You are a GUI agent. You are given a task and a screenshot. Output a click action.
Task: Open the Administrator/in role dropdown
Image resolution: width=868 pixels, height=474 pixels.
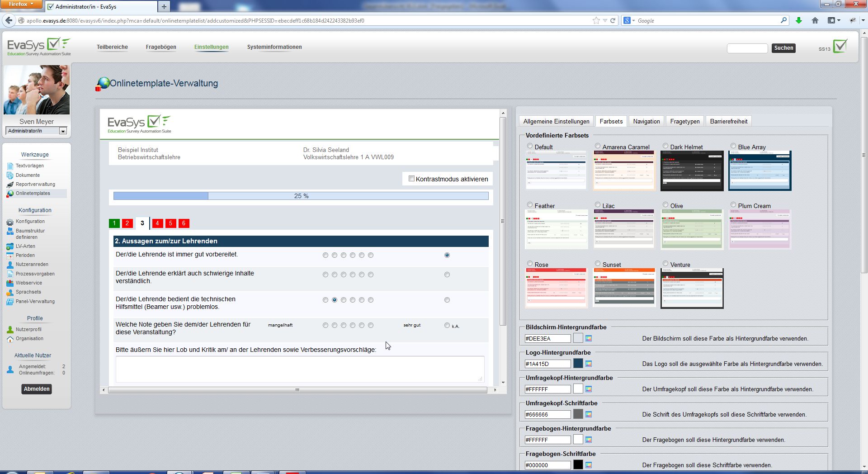pos(63,131)
